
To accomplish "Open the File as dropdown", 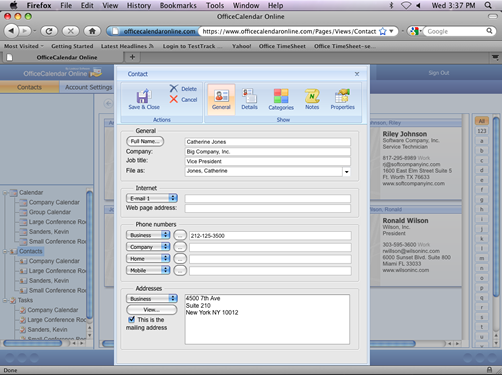I will pos(347,172).
